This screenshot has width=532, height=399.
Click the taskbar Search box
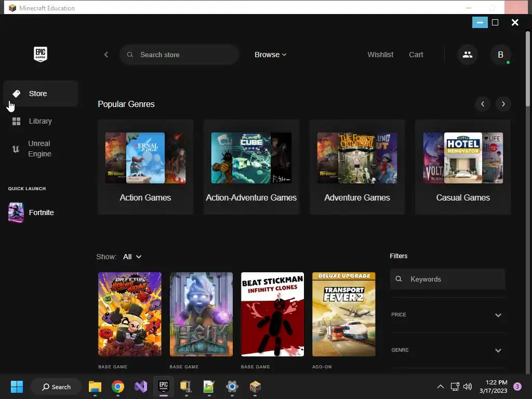tap(56, 387)
